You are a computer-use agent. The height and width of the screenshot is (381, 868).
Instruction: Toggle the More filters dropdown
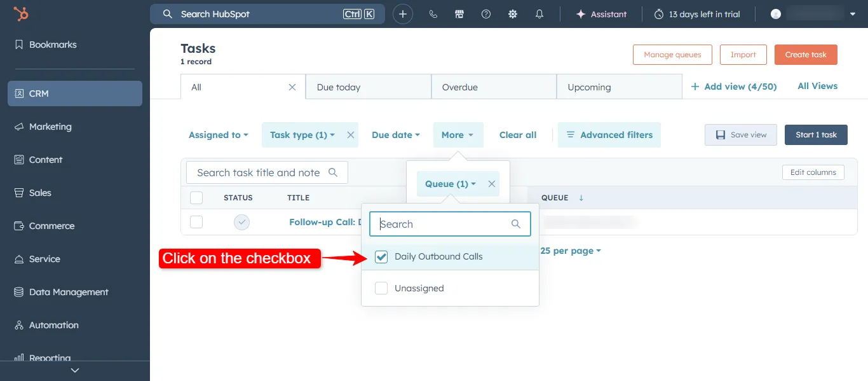click(458, 135)
